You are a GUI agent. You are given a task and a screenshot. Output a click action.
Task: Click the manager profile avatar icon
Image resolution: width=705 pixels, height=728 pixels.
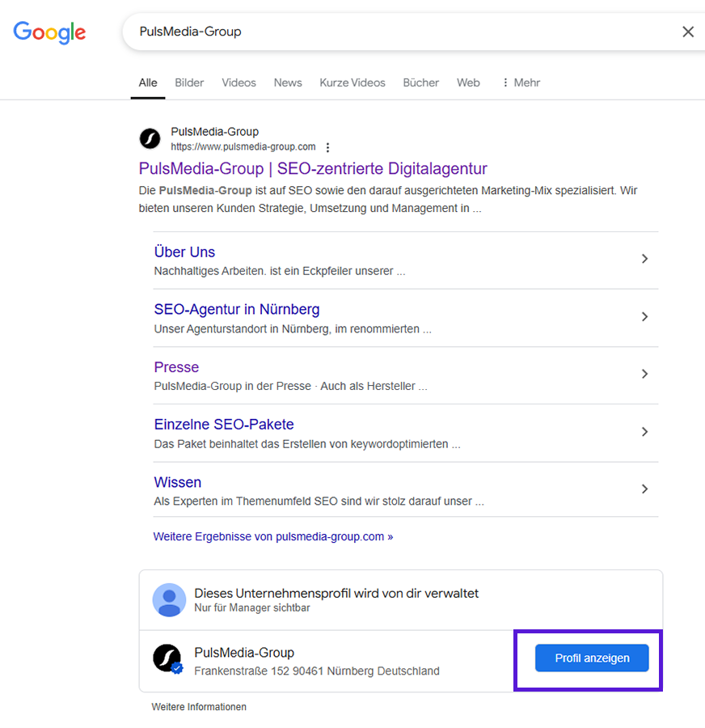[169, 600]
